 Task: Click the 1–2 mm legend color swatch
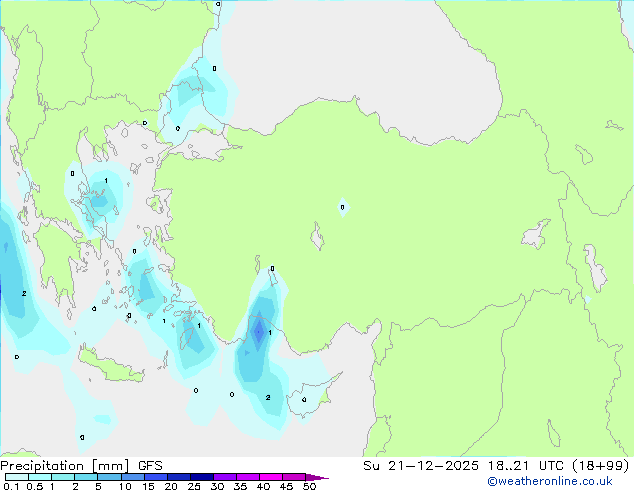[x=63, y=477]
